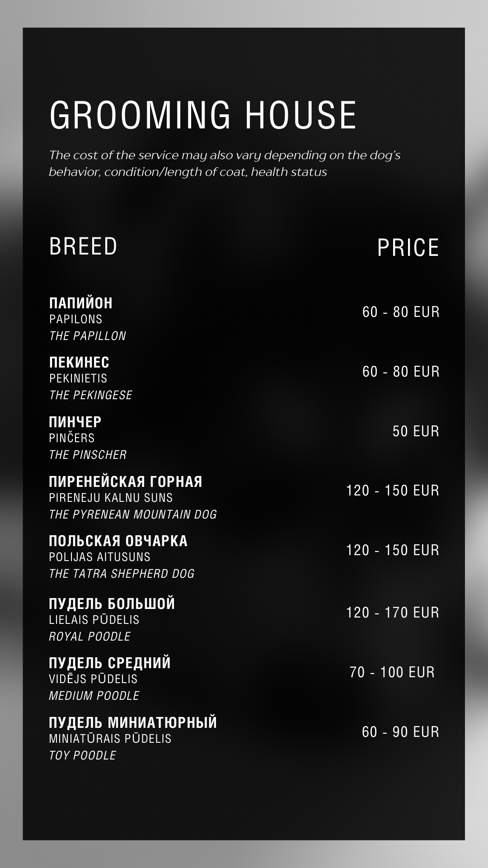
Task: Click the service cost disclaimer text
Action: pos(225,163)
